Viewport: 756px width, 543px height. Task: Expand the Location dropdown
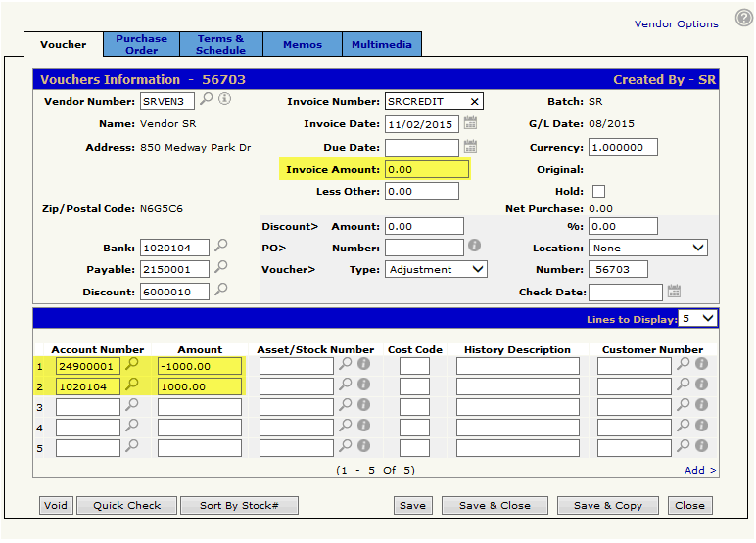(x=647, y=248)
